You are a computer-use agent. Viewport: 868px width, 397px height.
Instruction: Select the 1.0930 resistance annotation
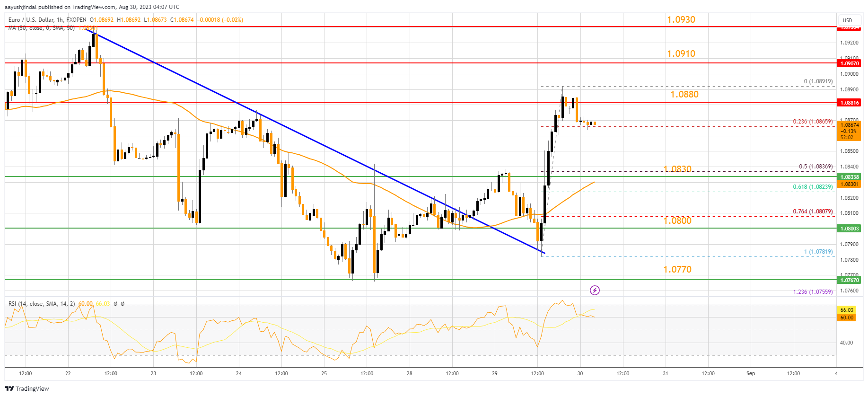(x=681, y=19)
